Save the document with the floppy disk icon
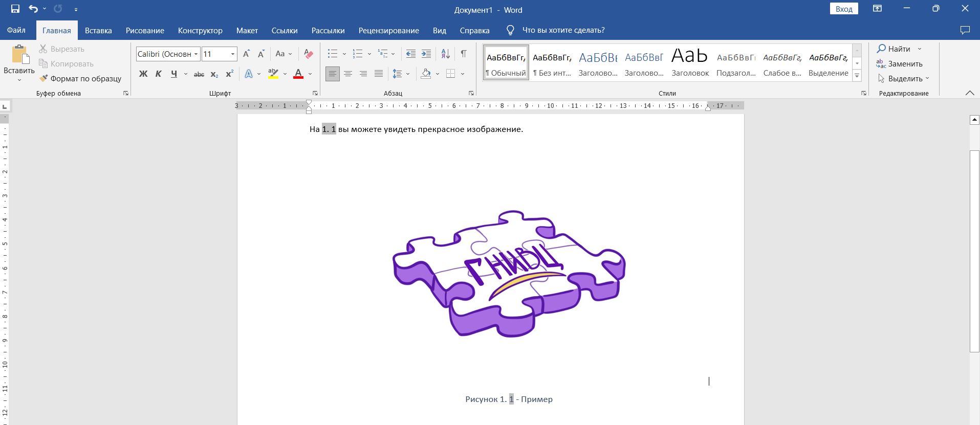 tap(15, 9)
